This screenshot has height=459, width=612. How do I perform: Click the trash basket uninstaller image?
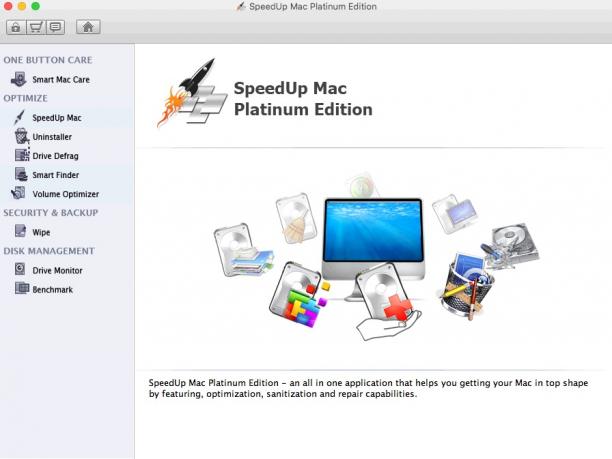(x=466, y=285)
